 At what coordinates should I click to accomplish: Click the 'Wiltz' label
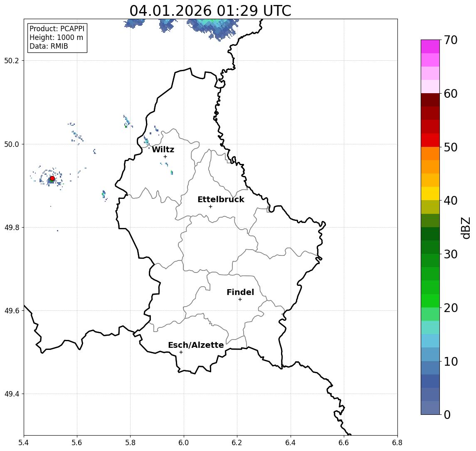[163, 149]
